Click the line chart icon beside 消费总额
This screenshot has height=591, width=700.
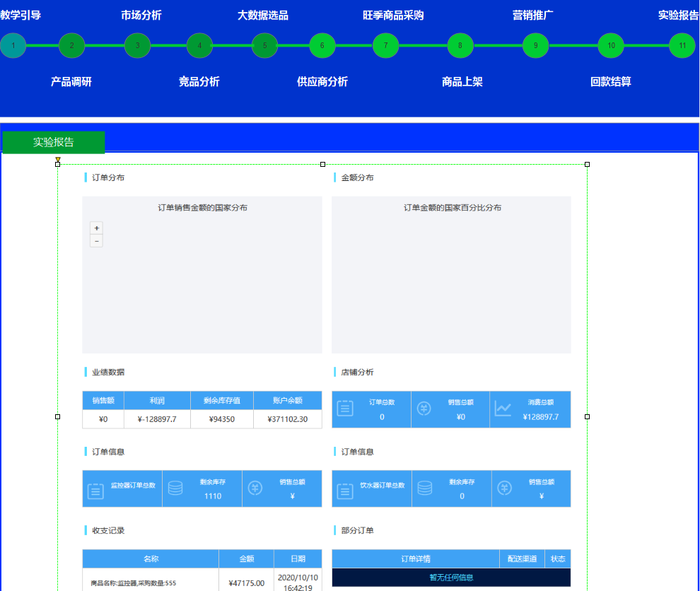coord(503,409)
